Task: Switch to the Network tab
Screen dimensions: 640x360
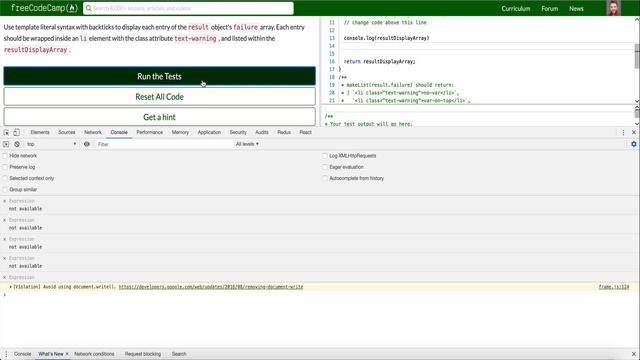Action: [93, 132]
